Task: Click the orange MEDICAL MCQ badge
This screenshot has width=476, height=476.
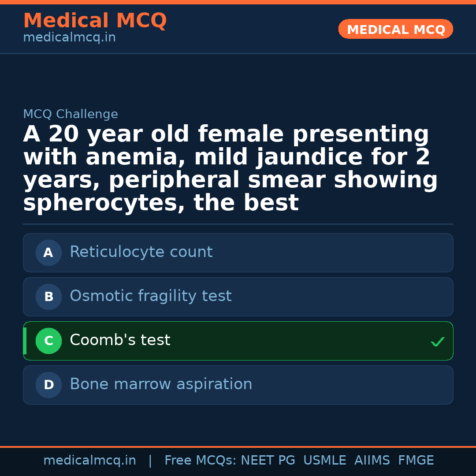Action: 395,30
